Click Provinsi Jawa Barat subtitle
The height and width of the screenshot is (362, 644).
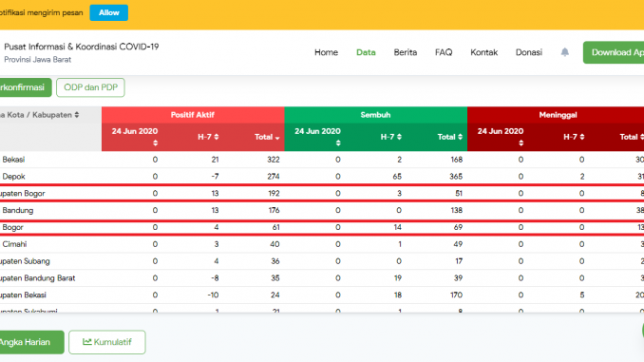38,60
